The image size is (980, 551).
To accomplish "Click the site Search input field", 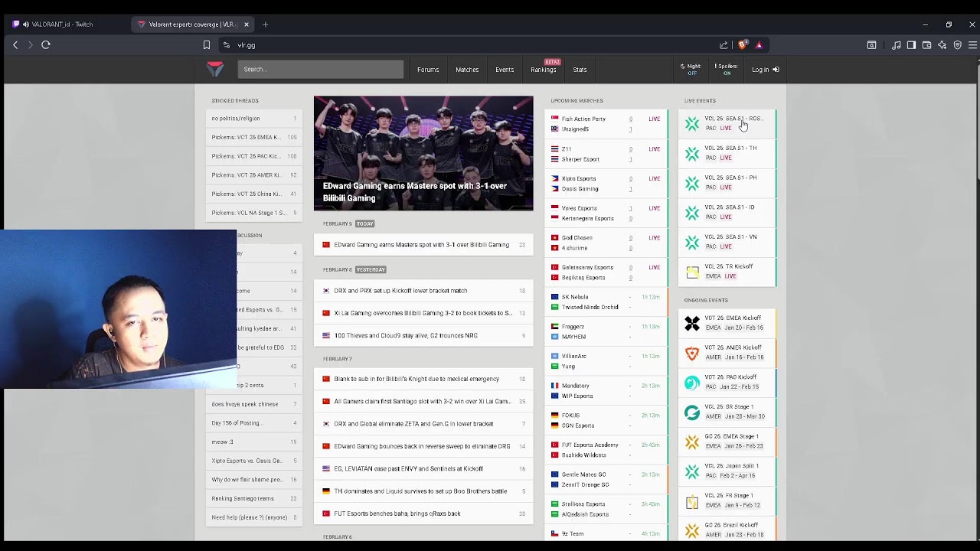I will click(321, 70).
